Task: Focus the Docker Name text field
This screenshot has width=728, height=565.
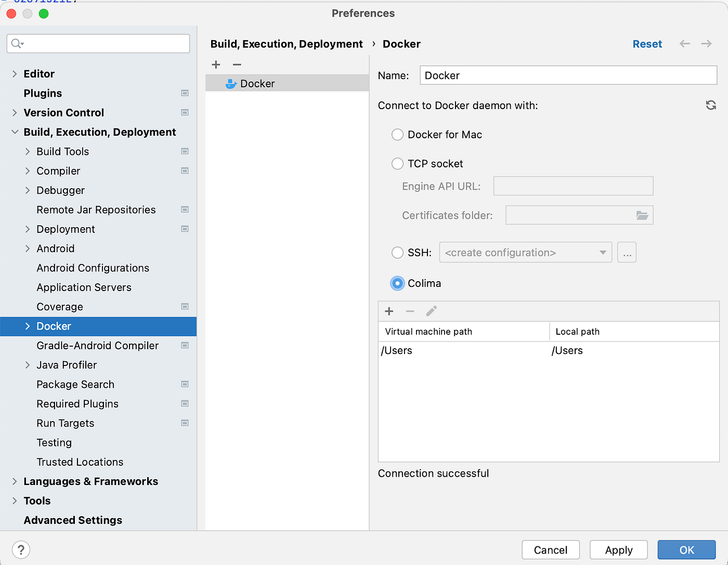Action: click(568, 75)
